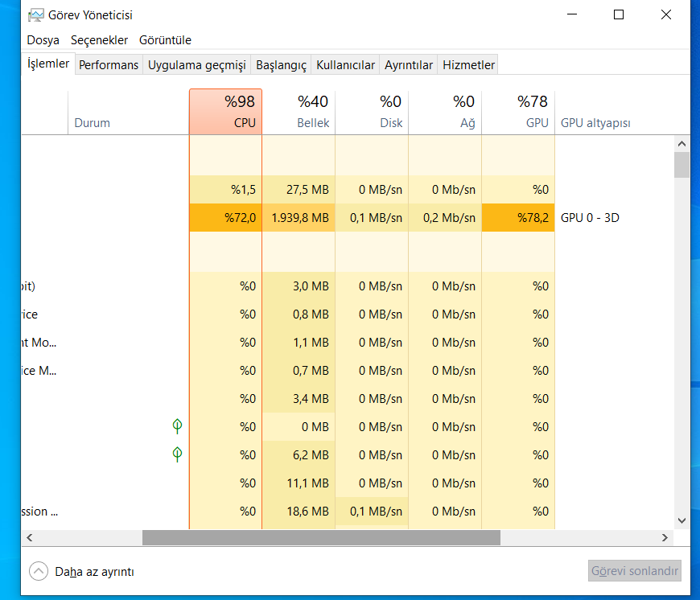Select the 3,0 MB memory cell
This screenshot has width=700, height=600.
click(x=299, y=286)
